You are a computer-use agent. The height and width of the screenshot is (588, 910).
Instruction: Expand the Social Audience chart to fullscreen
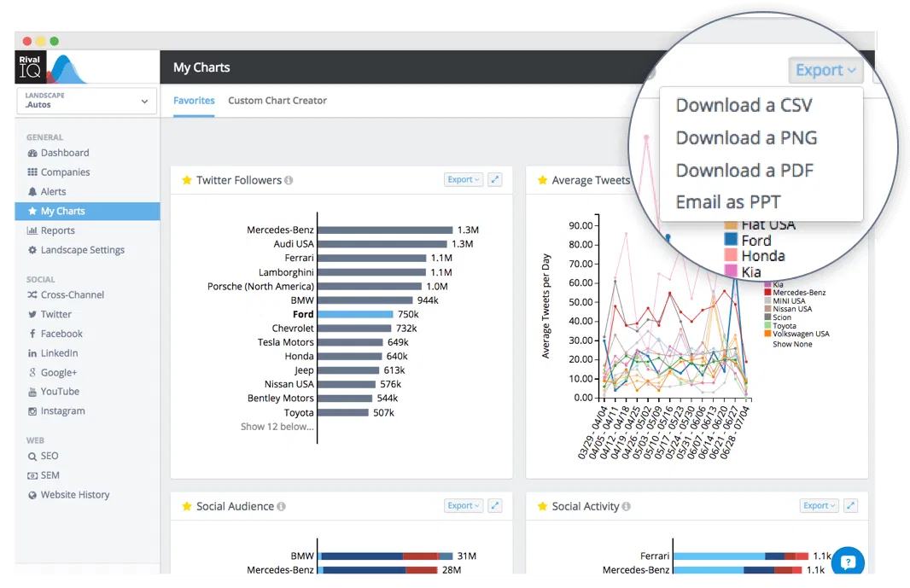point(494,506)
